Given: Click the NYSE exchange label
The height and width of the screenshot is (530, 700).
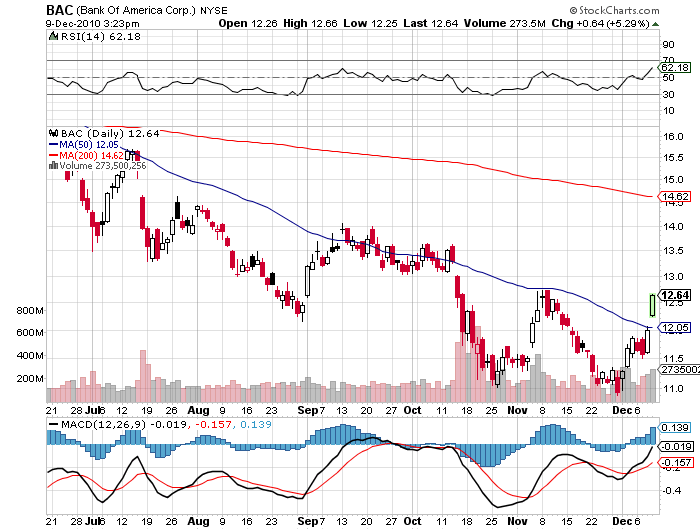Looking at the screenshot, I should pyautogui.click(x=213, y=11).
